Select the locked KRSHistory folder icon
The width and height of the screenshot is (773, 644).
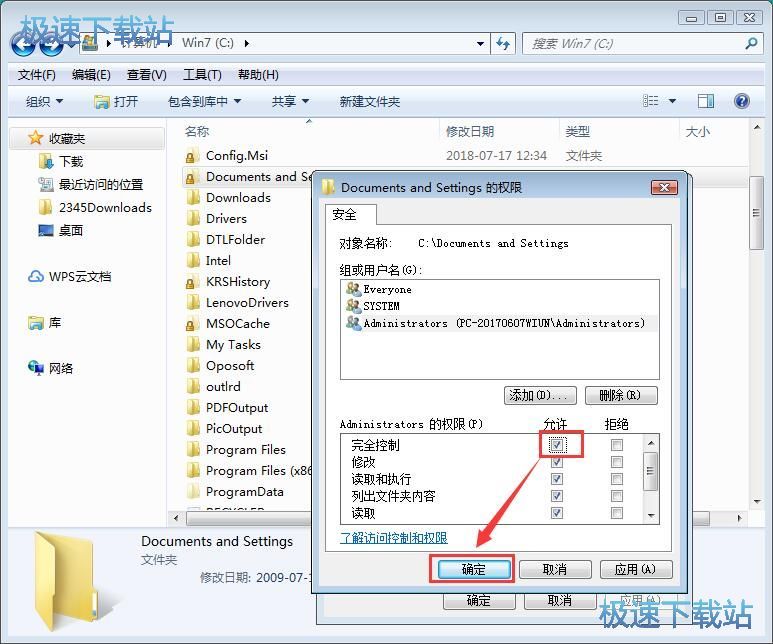191,282
